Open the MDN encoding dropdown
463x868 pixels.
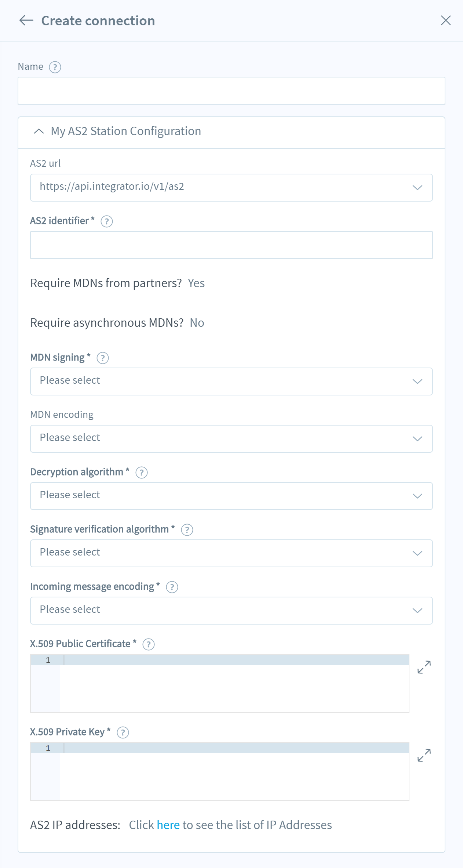click(416, 439)
